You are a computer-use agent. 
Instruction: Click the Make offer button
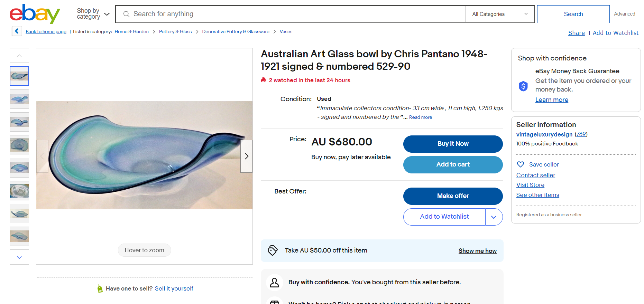pos(453,196)
